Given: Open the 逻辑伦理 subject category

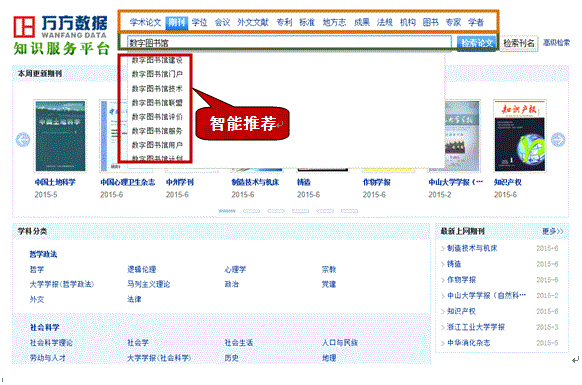Looking at the screenshot, I should pyautogui.click(x=141, y=270).
